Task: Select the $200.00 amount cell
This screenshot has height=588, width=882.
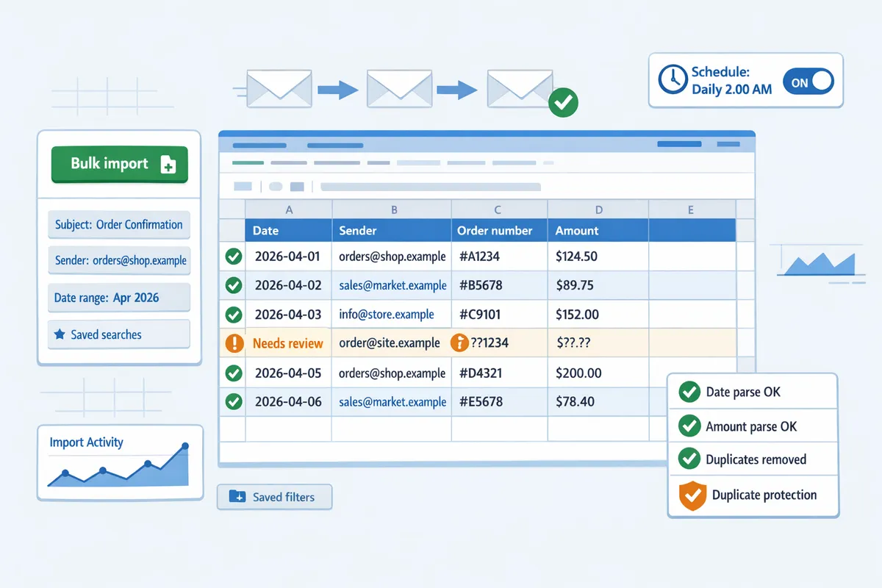Action: pos(578,373)
